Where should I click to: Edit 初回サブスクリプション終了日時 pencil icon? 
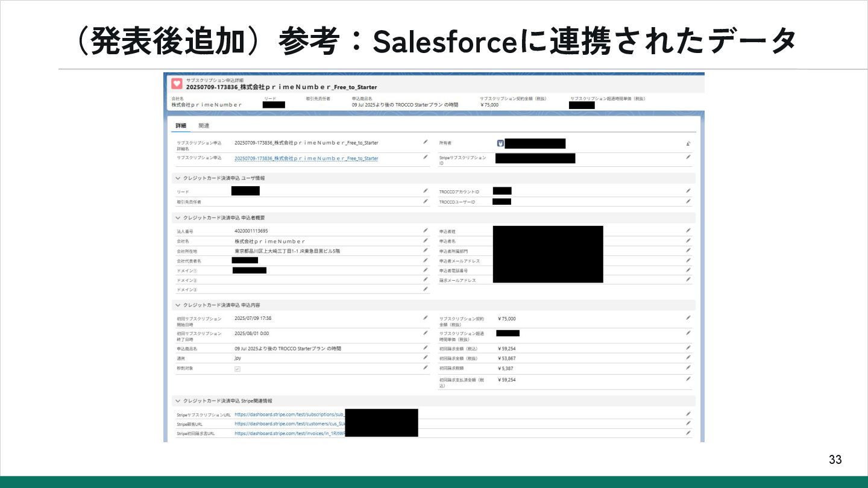(425, 333)
